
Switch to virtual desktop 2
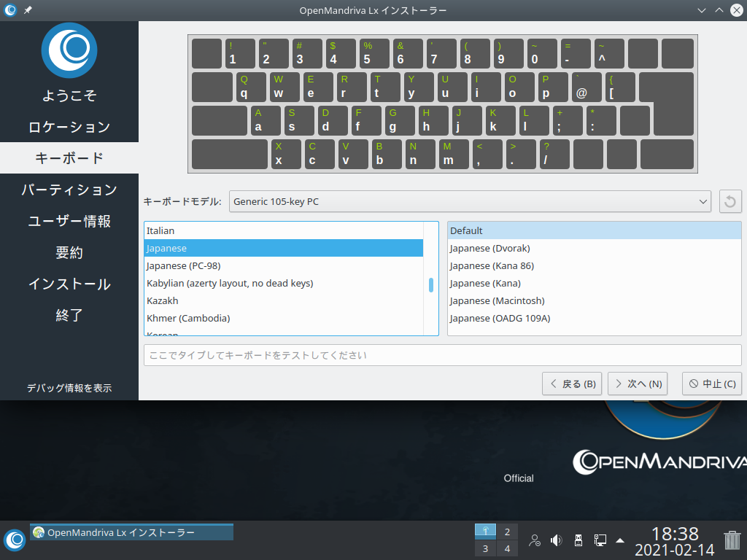pos(507,532)
